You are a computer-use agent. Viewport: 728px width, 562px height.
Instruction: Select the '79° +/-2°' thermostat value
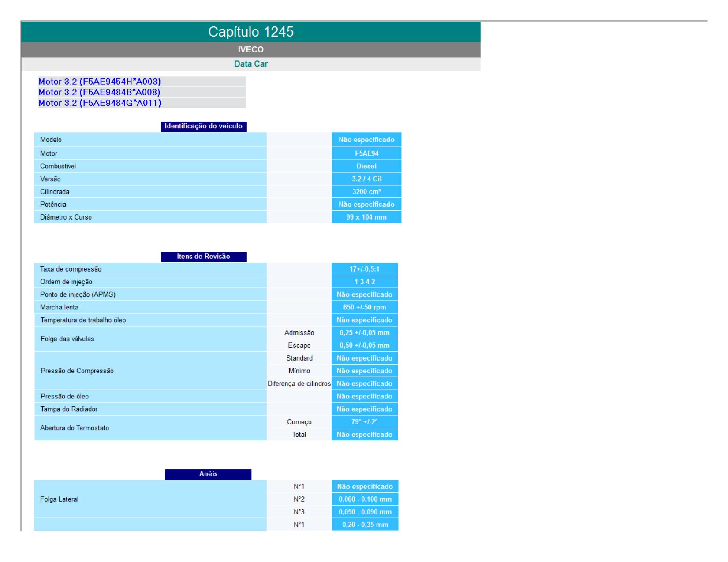(x=365, y=422)
